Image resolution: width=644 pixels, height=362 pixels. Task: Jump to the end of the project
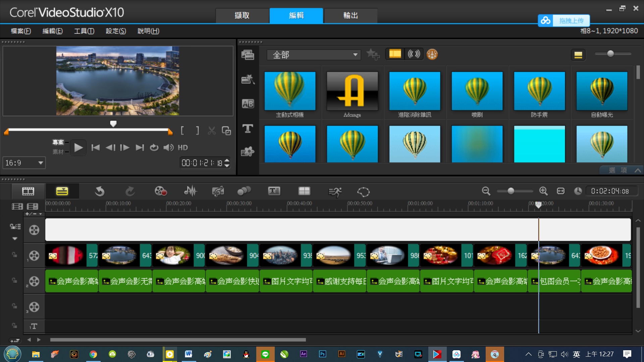click(x=140, y=147)
